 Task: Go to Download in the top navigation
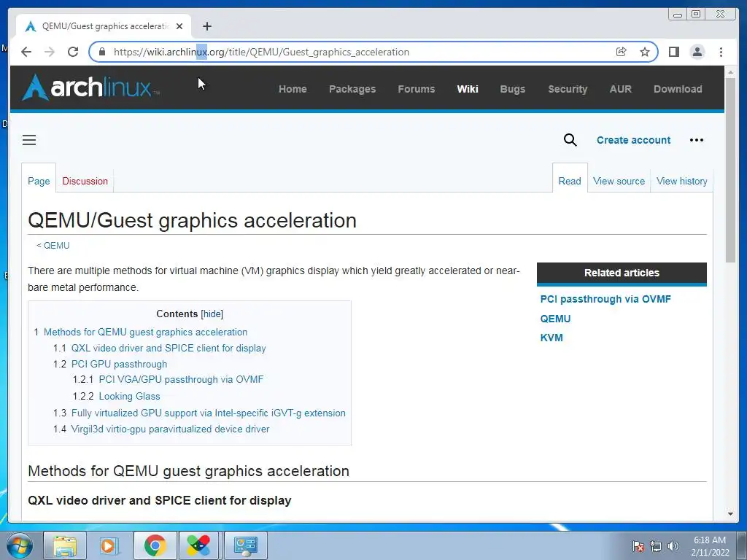click(x=678, y=89)
